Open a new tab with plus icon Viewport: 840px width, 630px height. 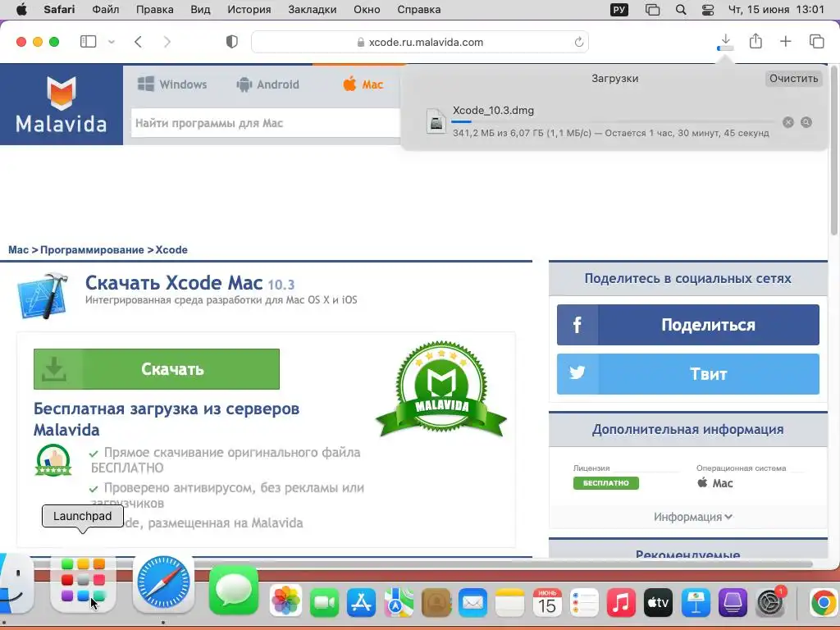pyautogui.click(x=785, y=41)
